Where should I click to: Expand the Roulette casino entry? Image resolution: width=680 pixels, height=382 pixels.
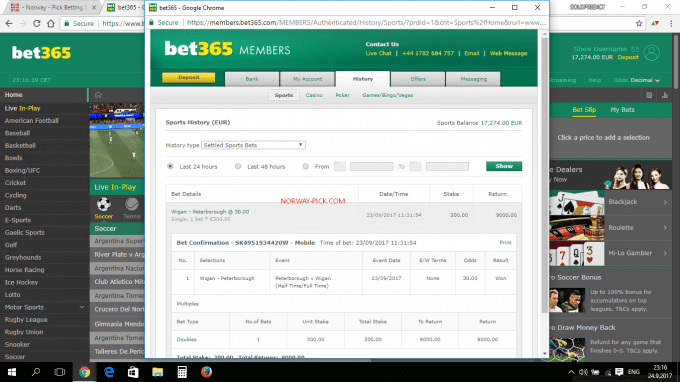point(665,228)
